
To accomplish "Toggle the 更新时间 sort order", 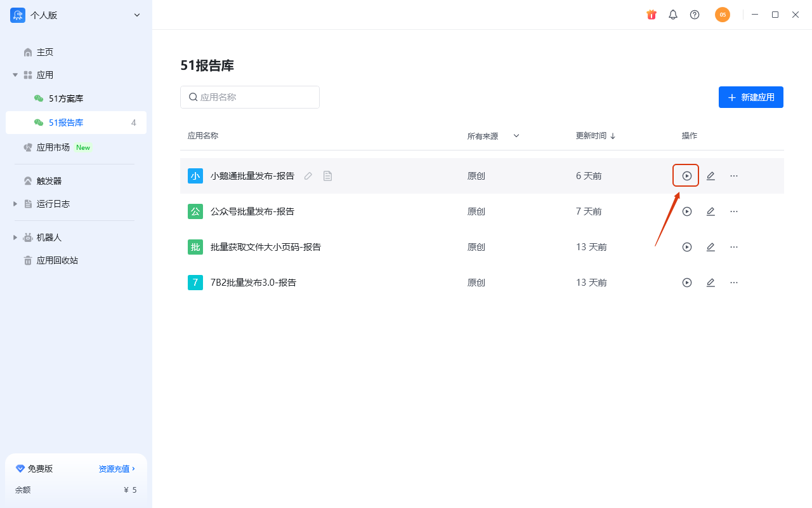I will [595, 135].
